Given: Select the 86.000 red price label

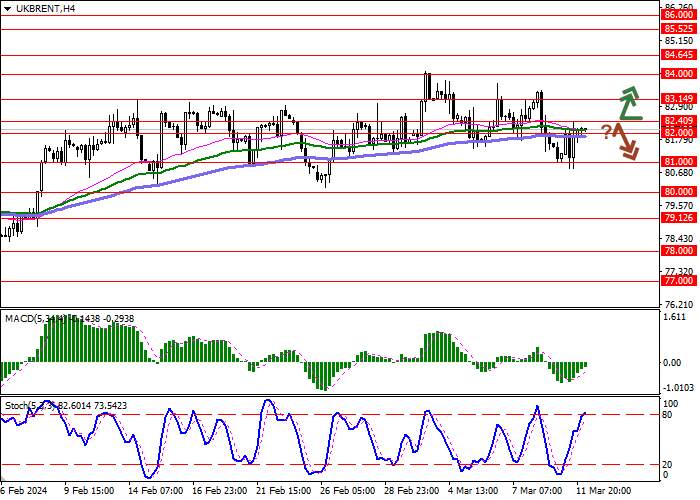Looking at the screenshot, I should [679, 15].
